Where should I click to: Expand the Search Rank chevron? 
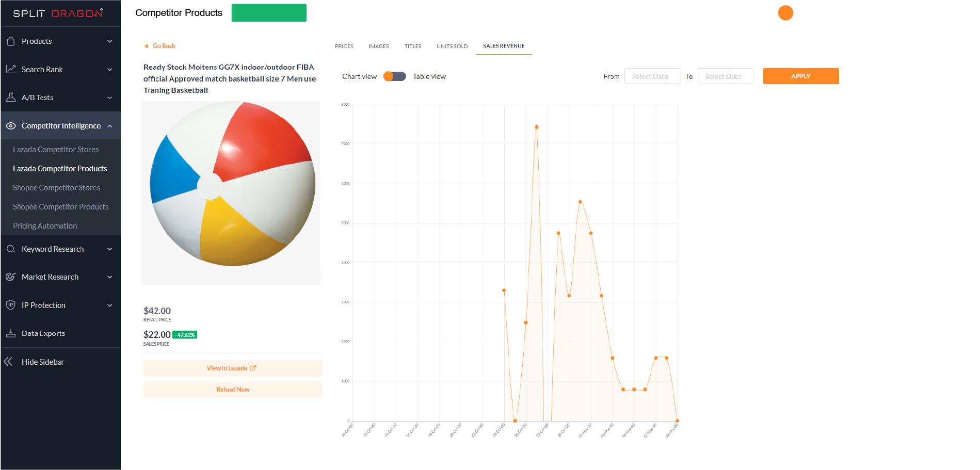click(110, 70)
